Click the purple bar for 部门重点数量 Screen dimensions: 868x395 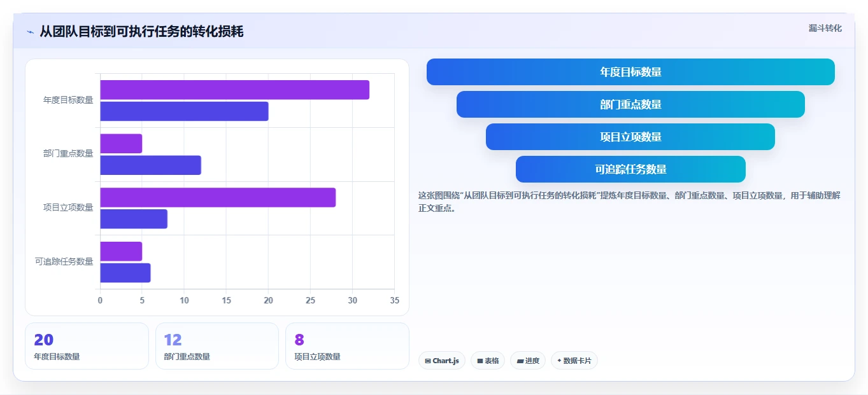tap(121, 144)
